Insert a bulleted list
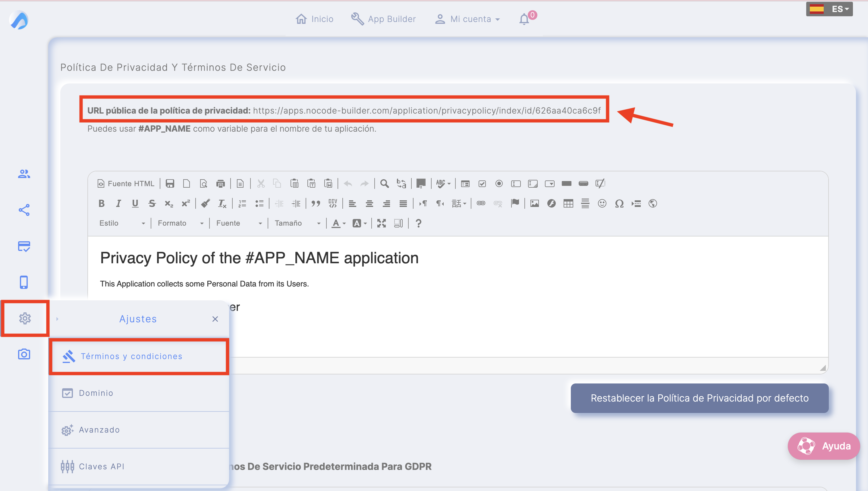This screenshot has width=868, height=491. point(259,203)
